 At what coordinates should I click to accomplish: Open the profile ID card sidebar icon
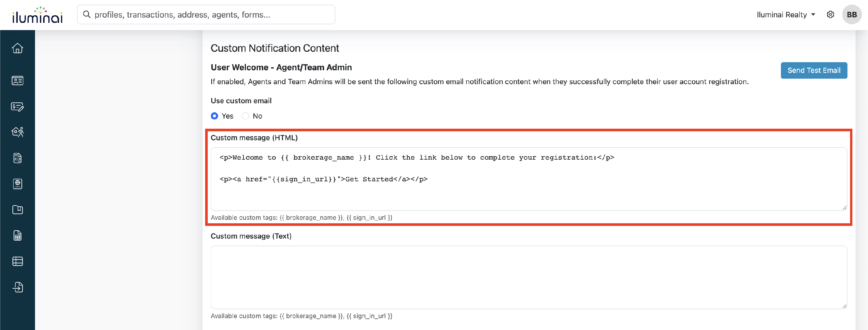coord(18,80)
